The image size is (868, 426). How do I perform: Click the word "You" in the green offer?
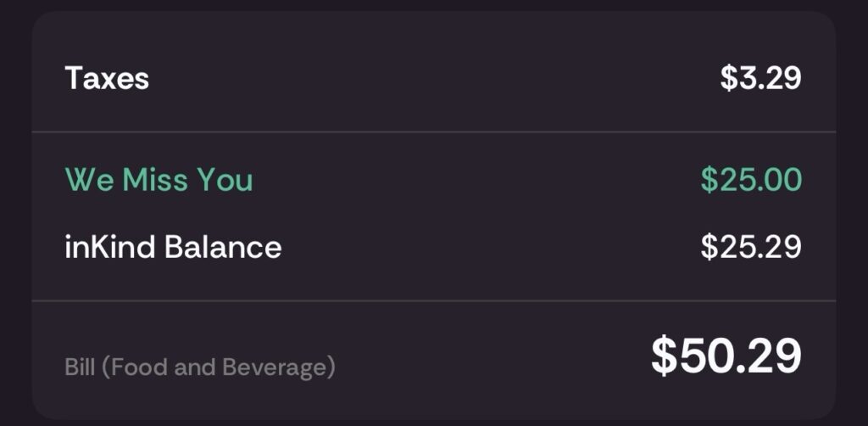click(x=225, y=180)
